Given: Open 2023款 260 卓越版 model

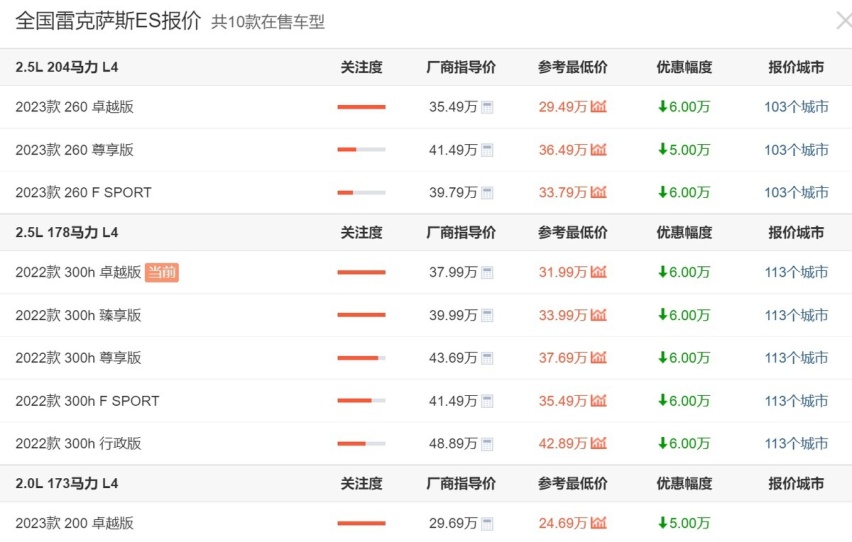Looking at the screenshot, I should (x=74, y=107).
